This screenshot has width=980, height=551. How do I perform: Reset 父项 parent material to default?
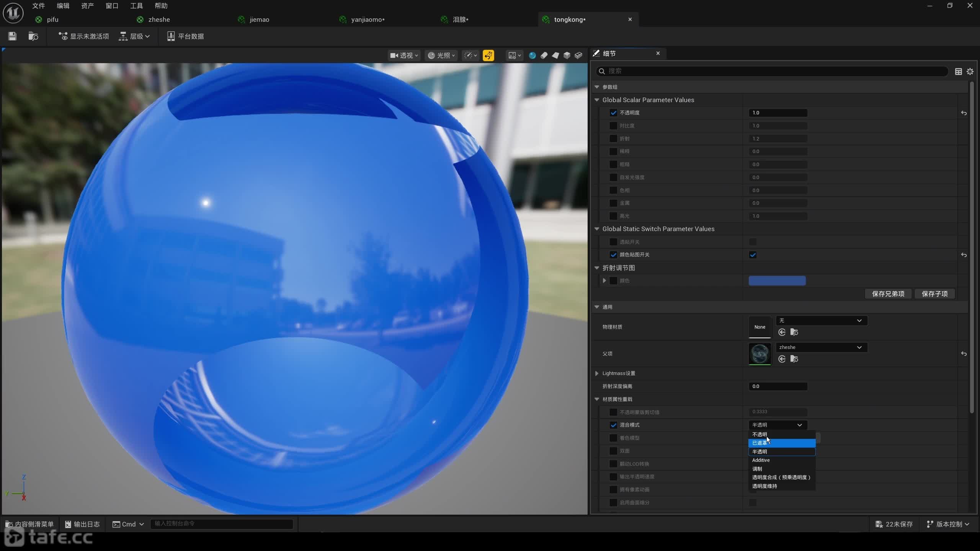pyautogui.click(x=964, y=354)
